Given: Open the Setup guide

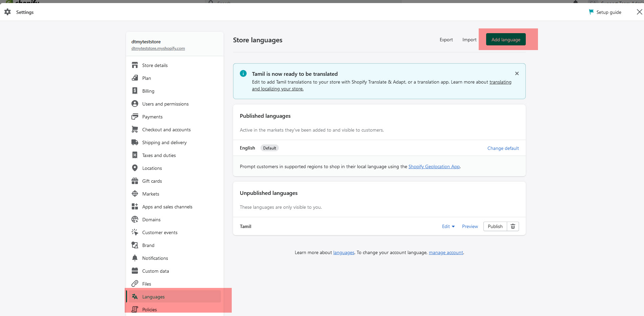Looking at the screenshot, I should tap(605, 12).
